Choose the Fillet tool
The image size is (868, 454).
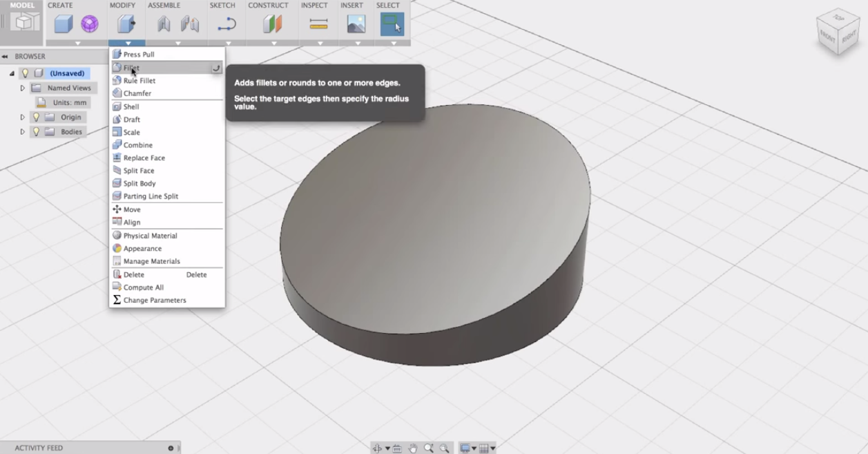click(131, 67)
